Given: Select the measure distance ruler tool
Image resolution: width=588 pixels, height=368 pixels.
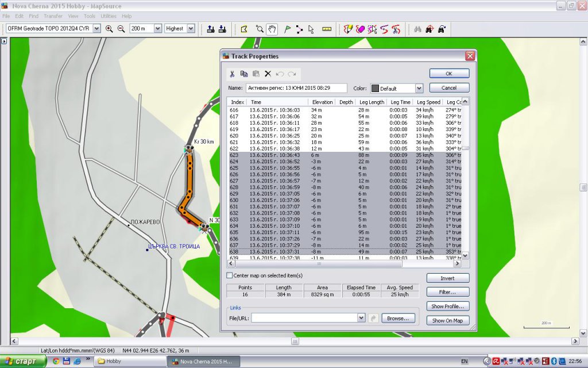Looking at the screenshot, I should click(x=327, y=29).
